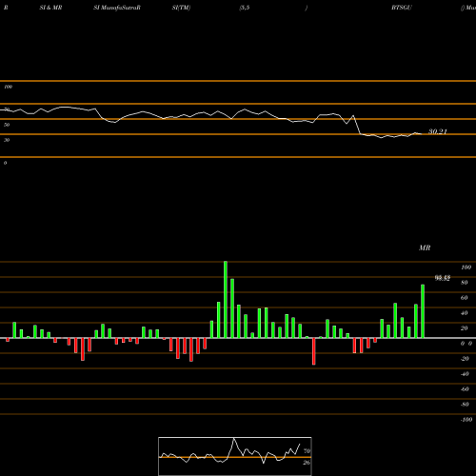Viewport: 476px width, 476px height.
Task: Click the MR value label beside last bar
Action: [443, 278]
